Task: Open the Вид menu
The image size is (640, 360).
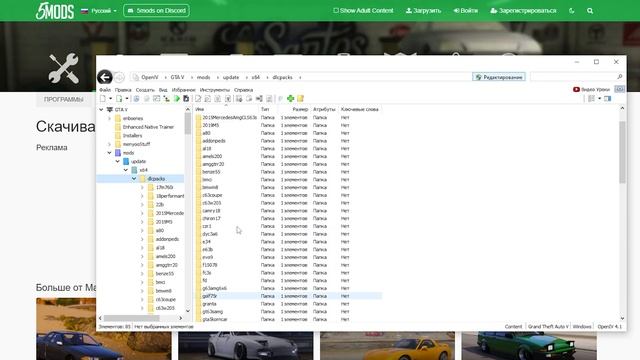Action: [x=163, y=90]
